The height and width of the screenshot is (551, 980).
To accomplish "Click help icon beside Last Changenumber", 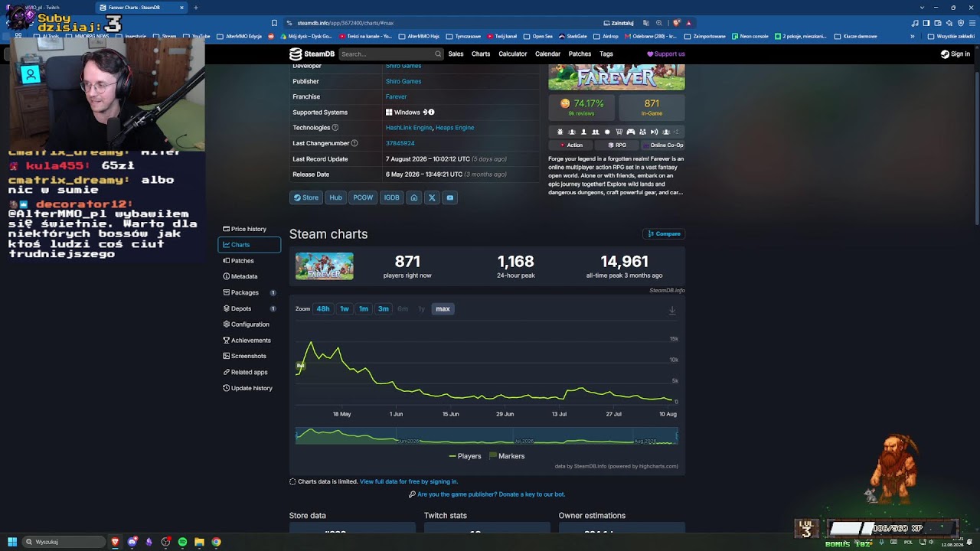I will click(x=354, y=143).
